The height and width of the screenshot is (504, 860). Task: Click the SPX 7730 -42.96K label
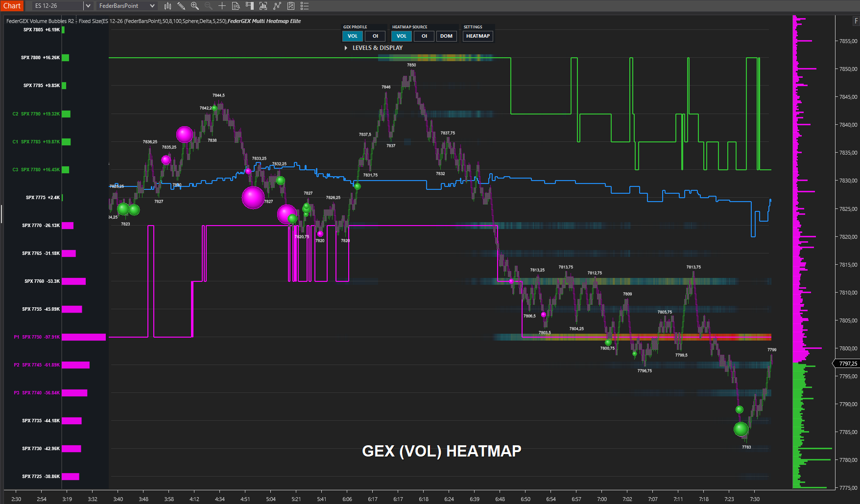[x=41, y=449]
